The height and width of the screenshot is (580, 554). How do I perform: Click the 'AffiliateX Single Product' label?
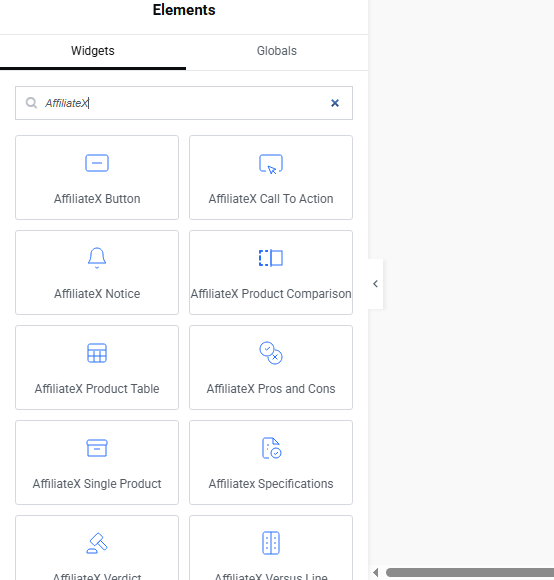pos(97,484)
